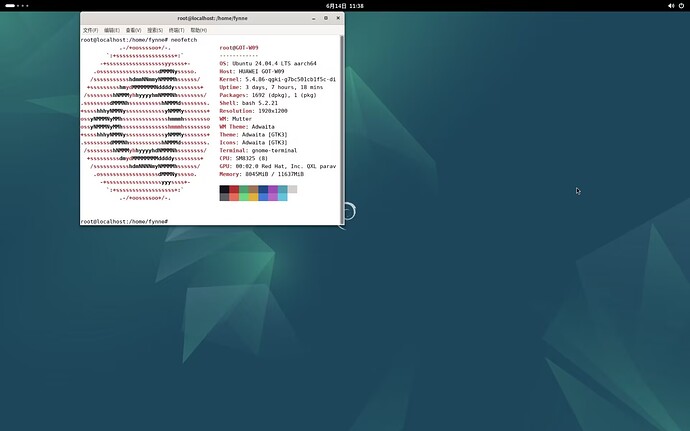The image size is (690, 431).
Task: Open the 帮助(H) menu in the terminal
Action: click(x=198, y=30)
